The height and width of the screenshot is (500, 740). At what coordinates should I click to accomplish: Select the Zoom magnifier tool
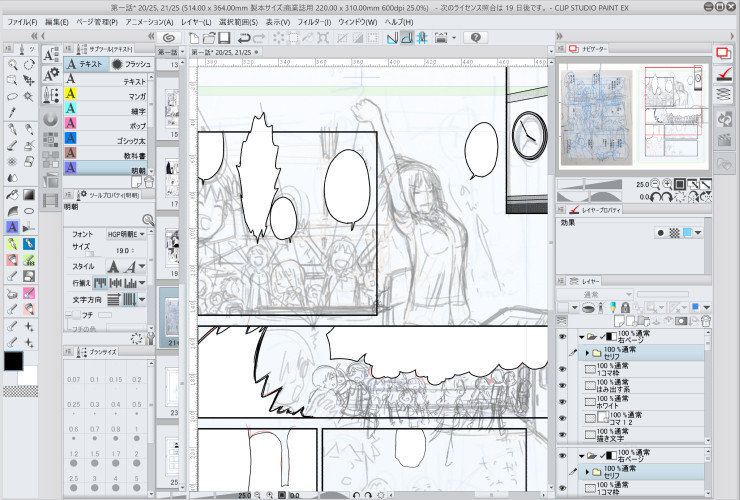point(13,65)
